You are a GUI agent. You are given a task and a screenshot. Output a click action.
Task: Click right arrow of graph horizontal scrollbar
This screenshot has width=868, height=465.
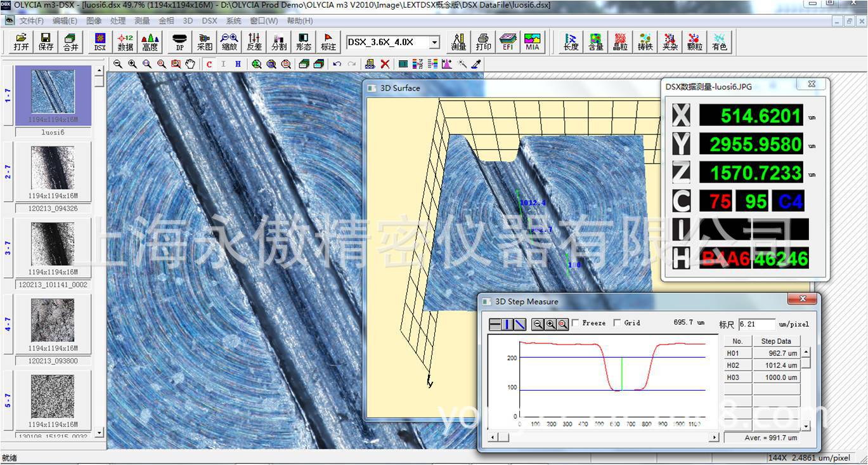coord(715,437)
